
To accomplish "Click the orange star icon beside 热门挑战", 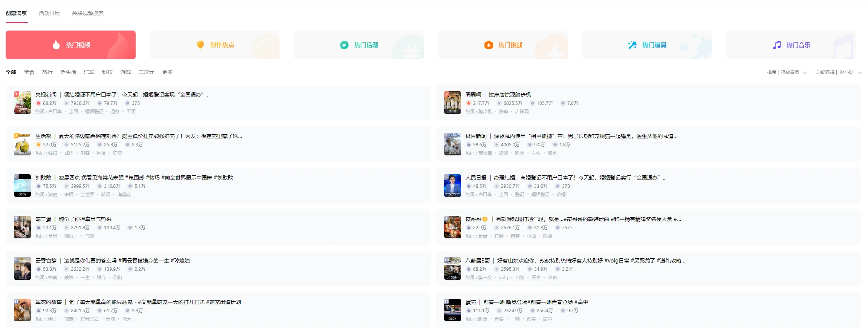I will [489, 45].
